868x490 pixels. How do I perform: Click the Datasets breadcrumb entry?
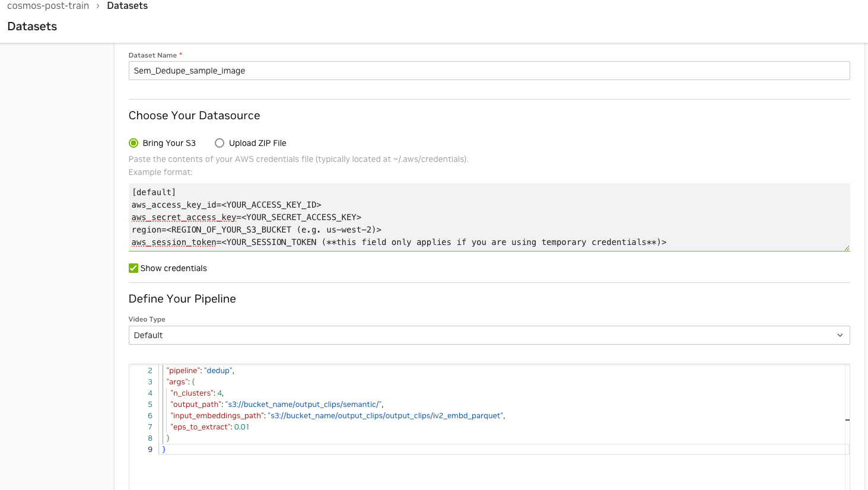(x=127, y=6)
